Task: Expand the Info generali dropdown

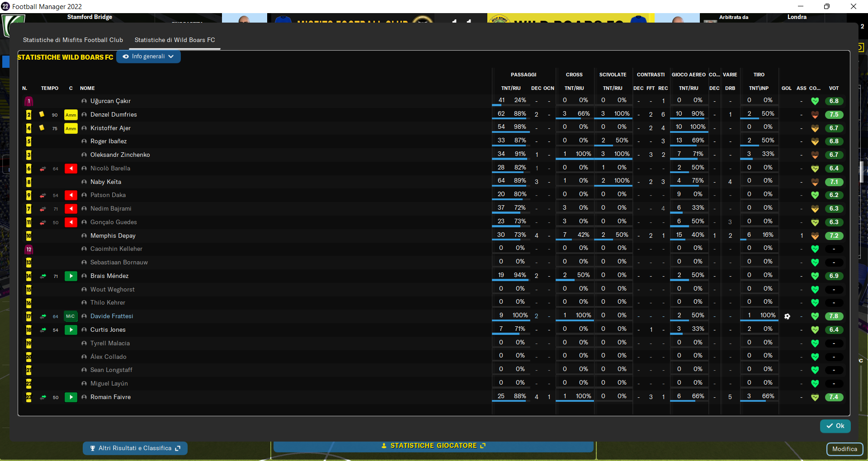Action: coord(148,56)
